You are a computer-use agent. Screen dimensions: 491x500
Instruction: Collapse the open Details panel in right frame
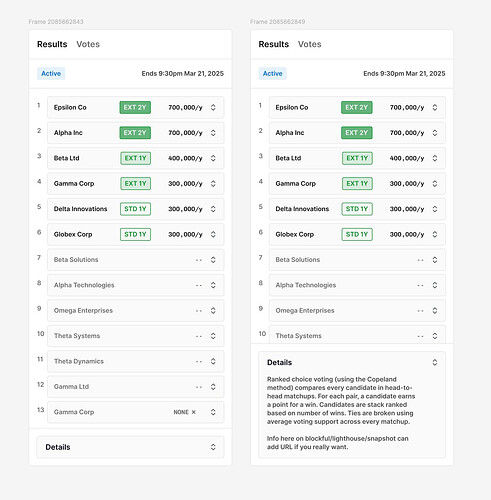tap(435, 362)
